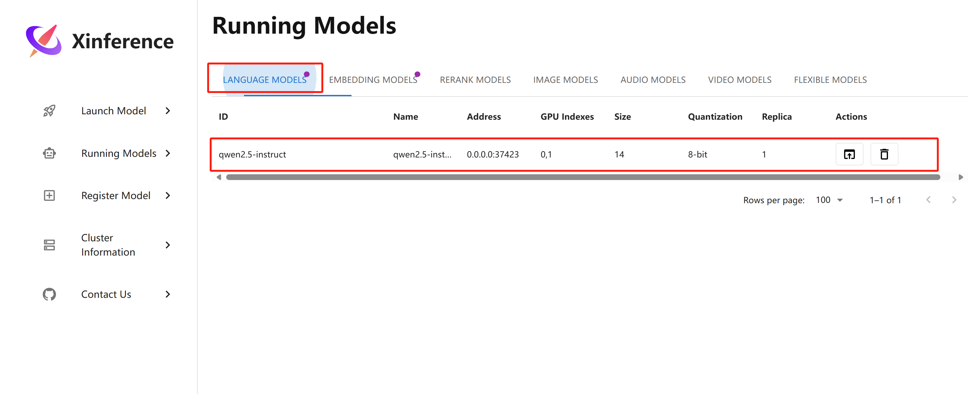Click the server icon beside Cluster Information

click(x=49, y=245)
